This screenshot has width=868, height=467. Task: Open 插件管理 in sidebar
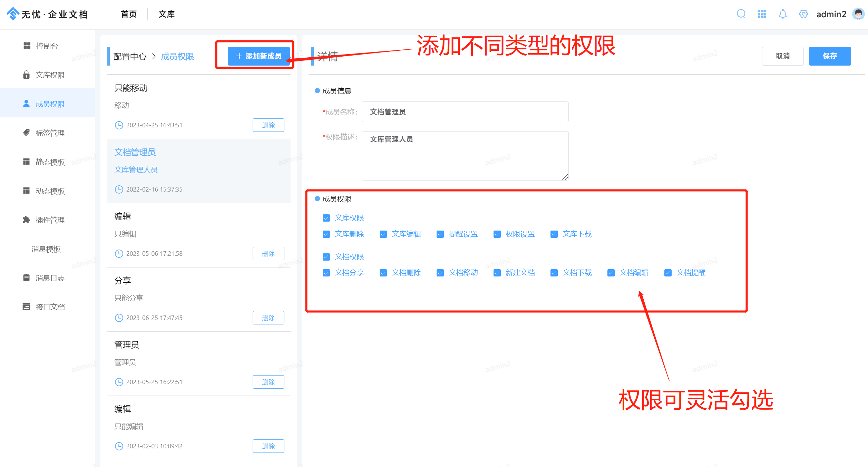tap(50, 220)
